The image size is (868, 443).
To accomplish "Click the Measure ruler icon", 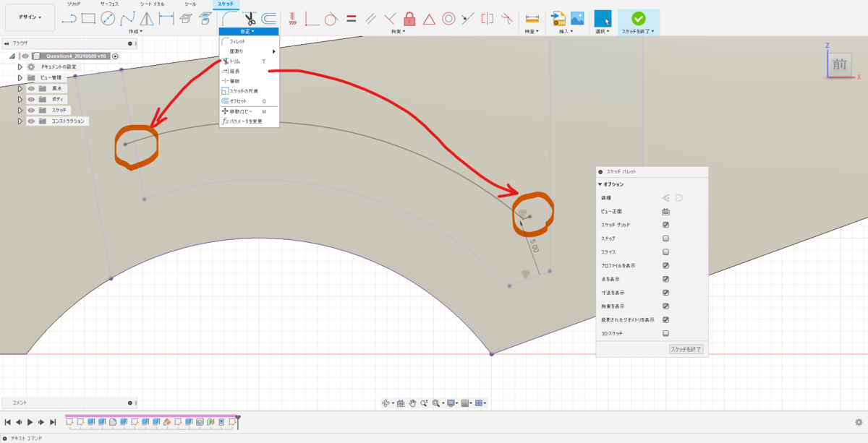I will tap(532, 19).
